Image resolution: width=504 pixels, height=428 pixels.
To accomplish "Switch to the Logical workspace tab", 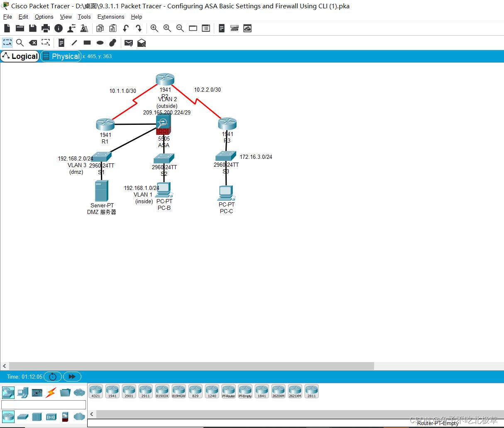I will (x=20, y=56).
